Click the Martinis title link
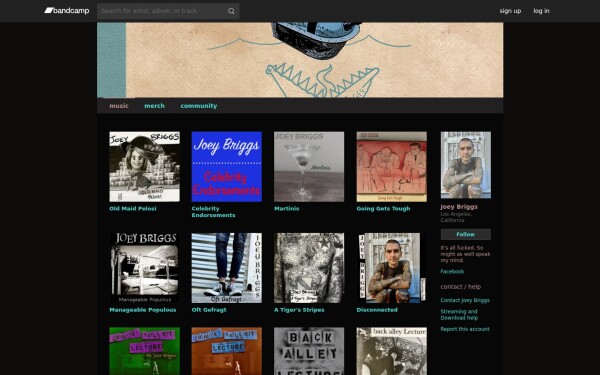The height and width of the screenshot is (375, 600). coord(287,209)
